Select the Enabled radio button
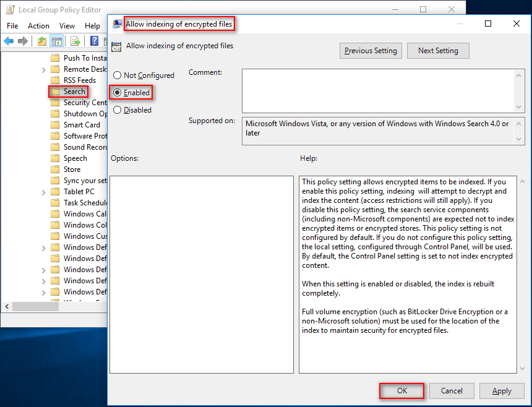532x407 pixels. coord(117,92)
